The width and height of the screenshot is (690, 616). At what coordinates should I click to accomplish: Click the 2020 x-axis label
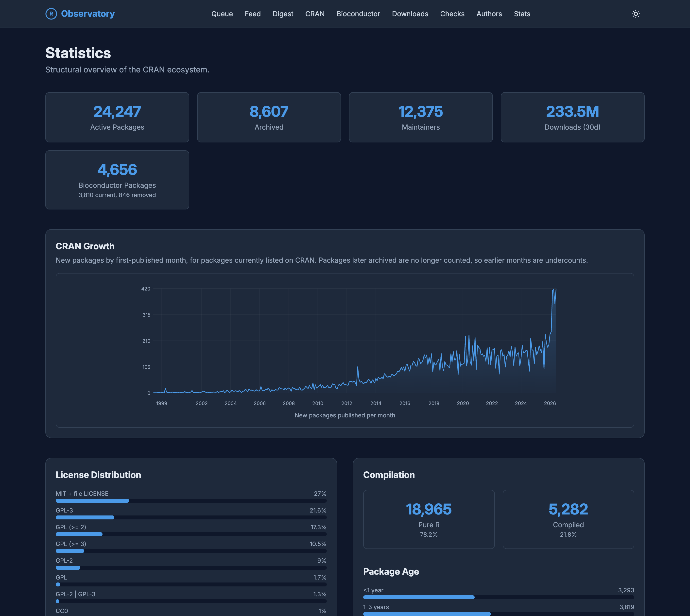coord(463,403)
